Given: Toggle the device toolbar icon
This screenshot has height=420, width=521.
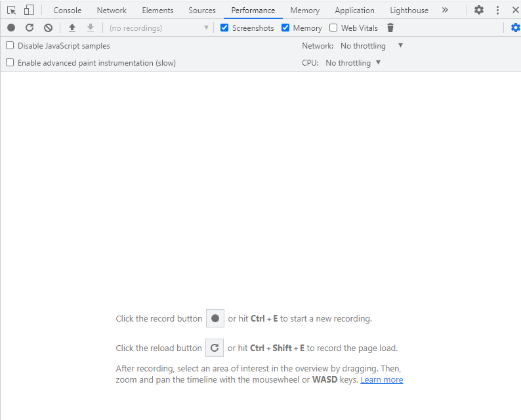Looking at the screenshot, I should [x=30, y=10].
